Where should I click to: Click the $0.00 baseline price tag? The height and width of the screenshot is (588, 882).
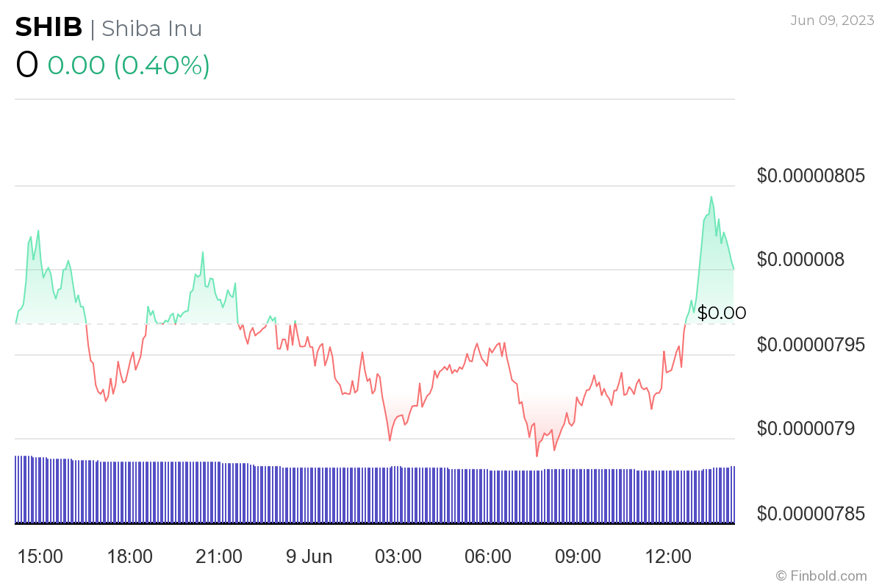[722, 313]
